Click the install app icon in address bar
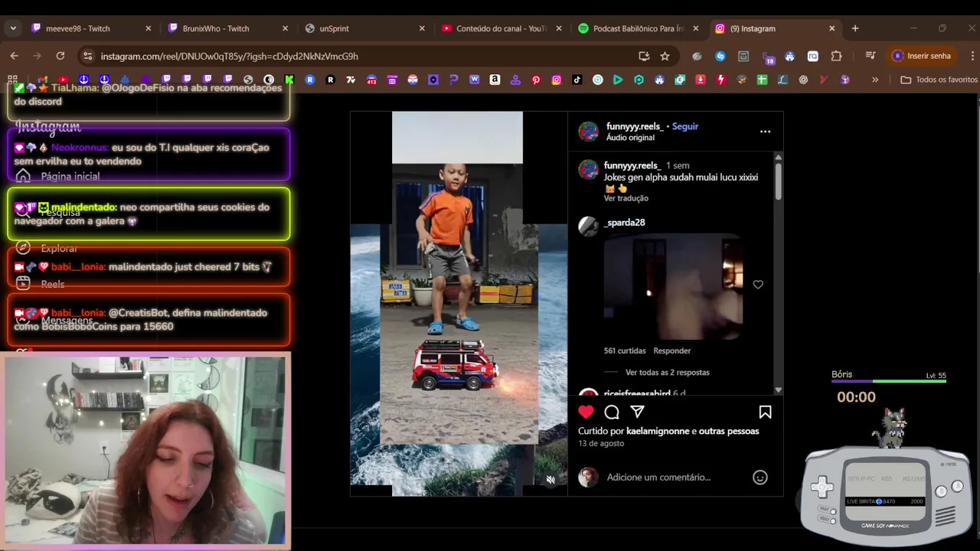The height and width of the screenshot is (551, 980). click(644, 56)
